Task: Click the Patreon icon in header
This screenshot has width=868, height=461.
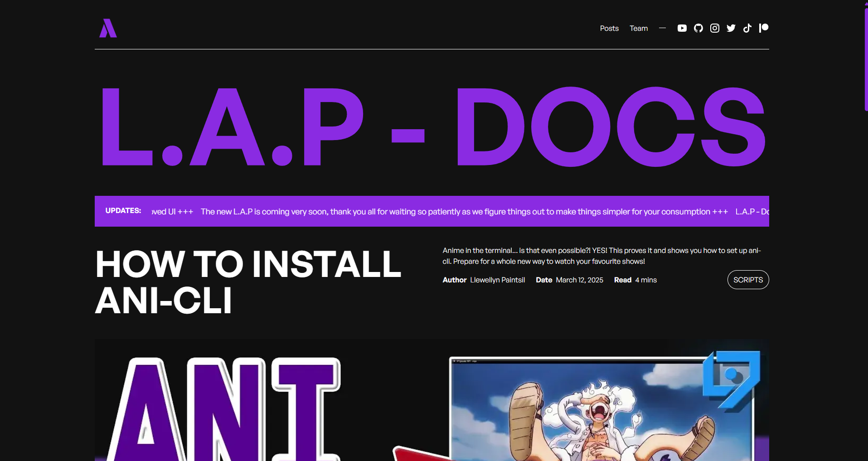Action: tap(764, 28)
